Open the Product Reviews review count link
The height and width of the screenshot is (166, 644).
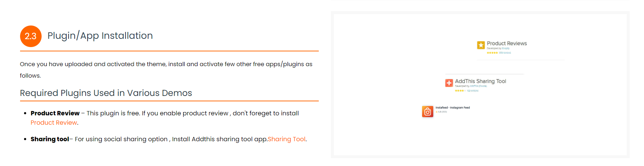[505, 53]
